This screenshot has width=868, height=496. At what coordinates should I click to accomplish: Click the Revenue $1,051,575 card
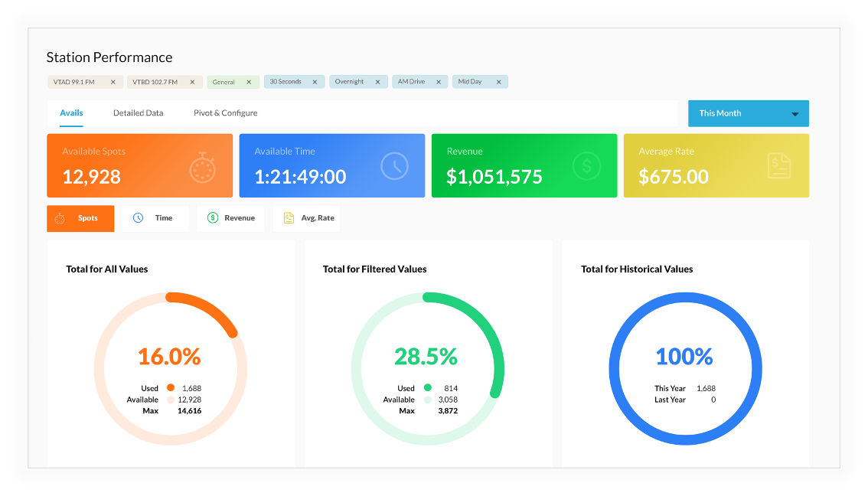pyautogui.click(x=524, y=165)
